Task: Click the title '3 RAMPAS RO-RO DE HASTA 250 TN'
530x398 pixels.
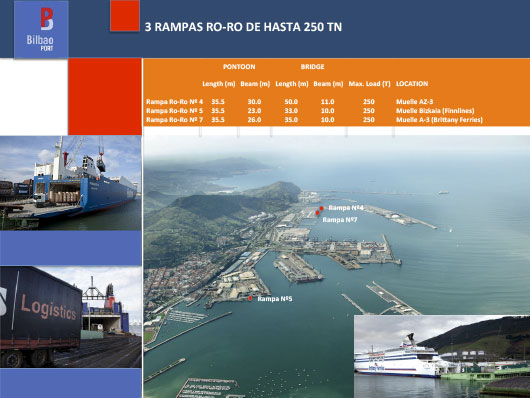Action: [243, 27]
